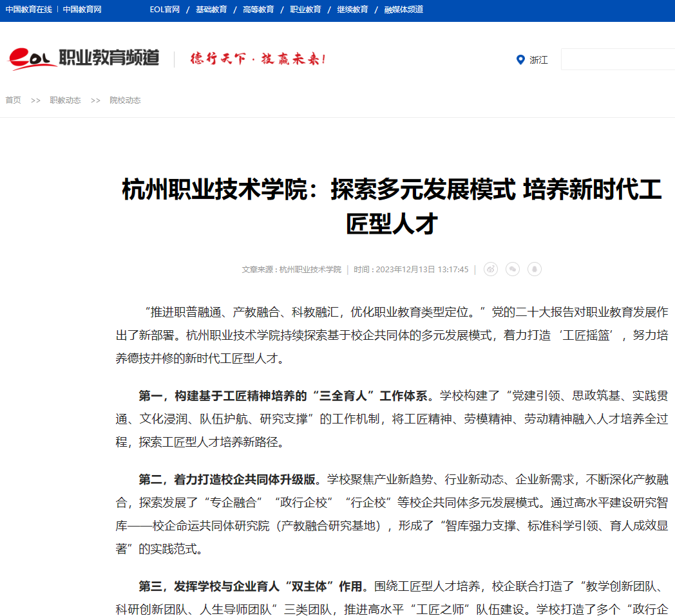This screenshot has width=675, height=616.
Task: Open the 浙江 region selector
Action: coord(538,60)
